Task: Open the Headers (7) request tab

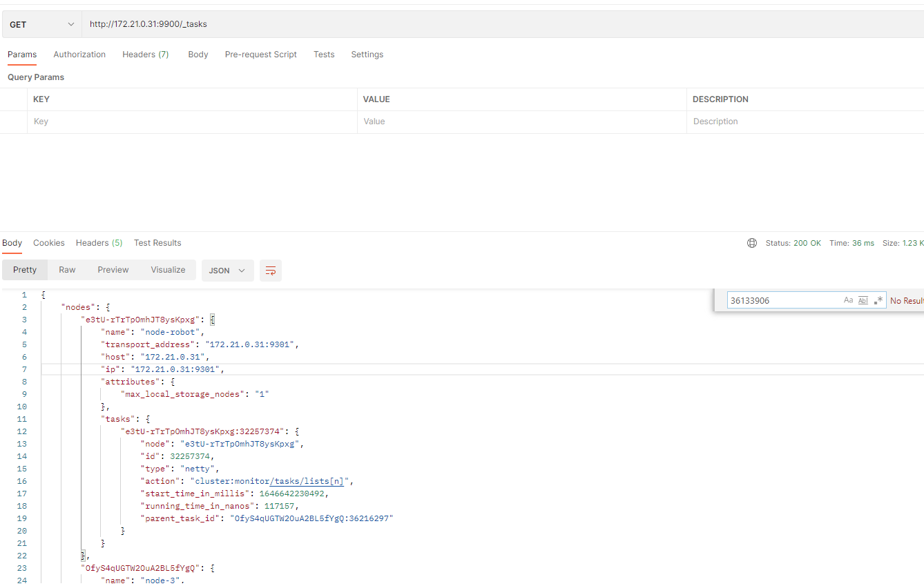Action: (x=146, y=55)
